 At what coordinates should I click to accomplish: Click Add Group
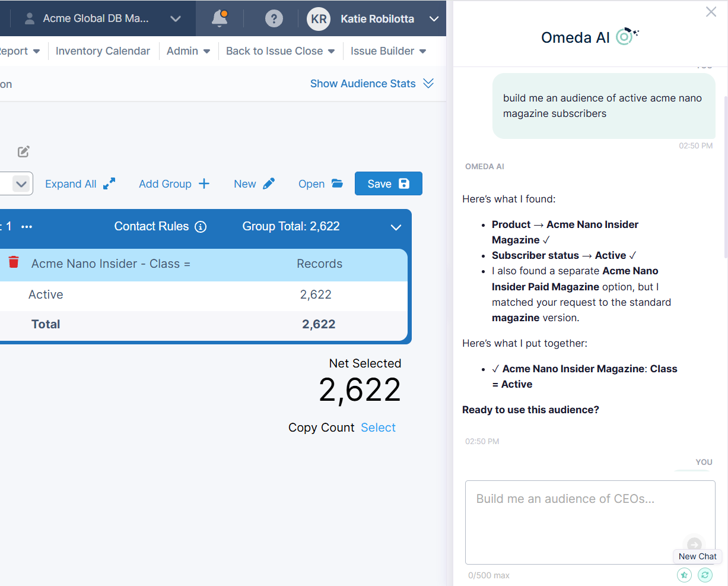pos(174,184)
